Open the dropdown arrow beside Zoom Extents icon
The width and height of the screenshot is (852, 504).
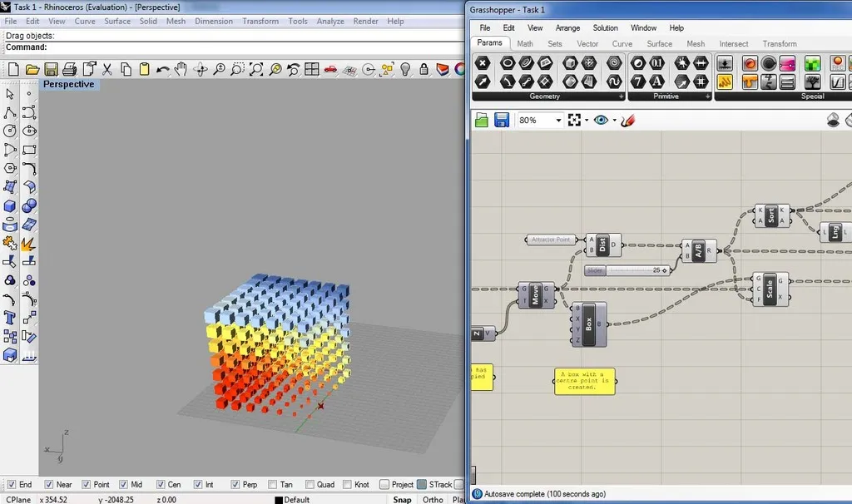[x=587, y=121]
